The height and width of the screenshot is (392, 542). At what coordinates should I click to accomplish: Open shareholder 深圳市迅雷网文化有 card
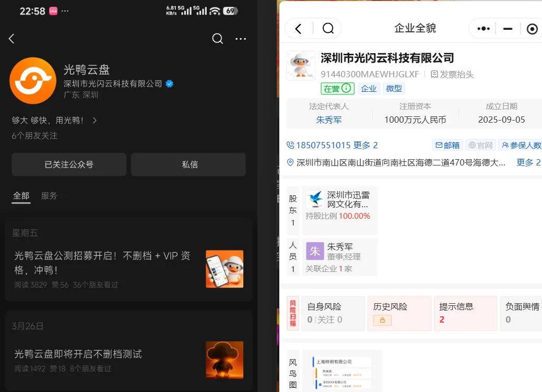click(340, 210)
